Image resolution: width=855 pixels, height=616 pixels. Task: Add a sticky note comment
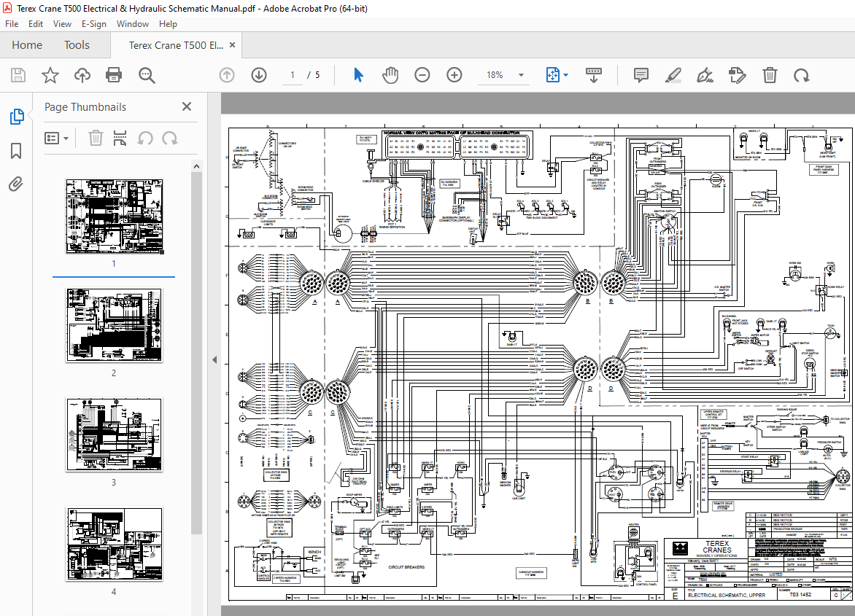click(641, 75)
